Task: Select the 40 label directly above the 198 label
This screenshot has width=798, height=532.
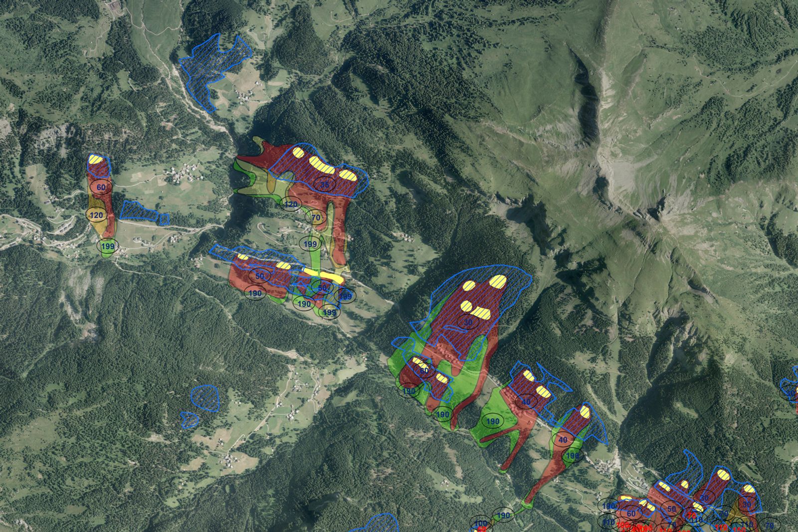Action: [x=563, y=440]
